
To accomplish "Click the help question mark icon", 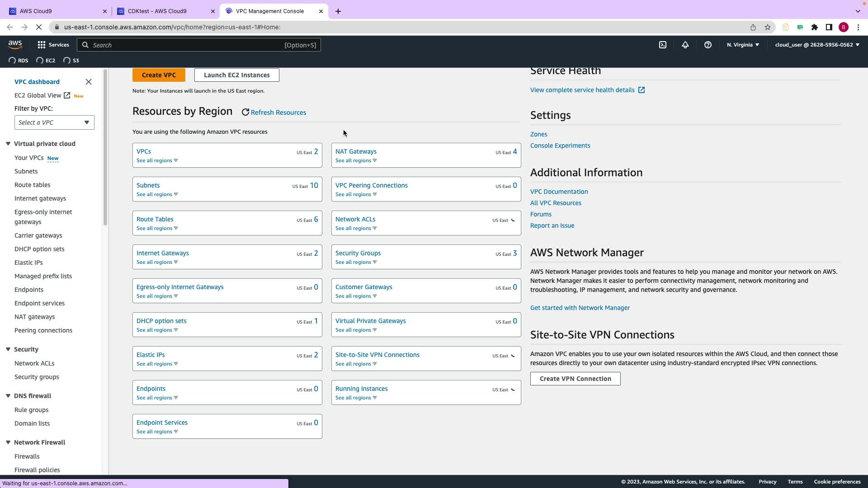I will (708, 45).
